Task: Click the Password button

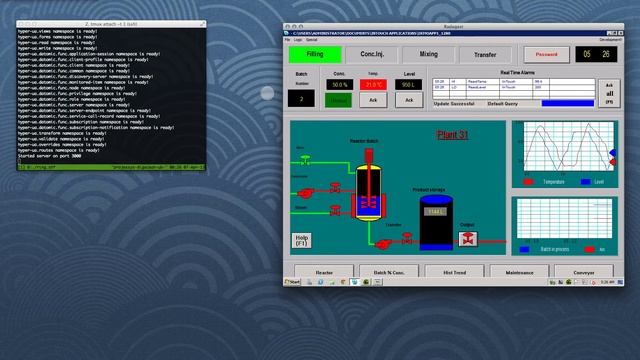Action: (547, 54)
